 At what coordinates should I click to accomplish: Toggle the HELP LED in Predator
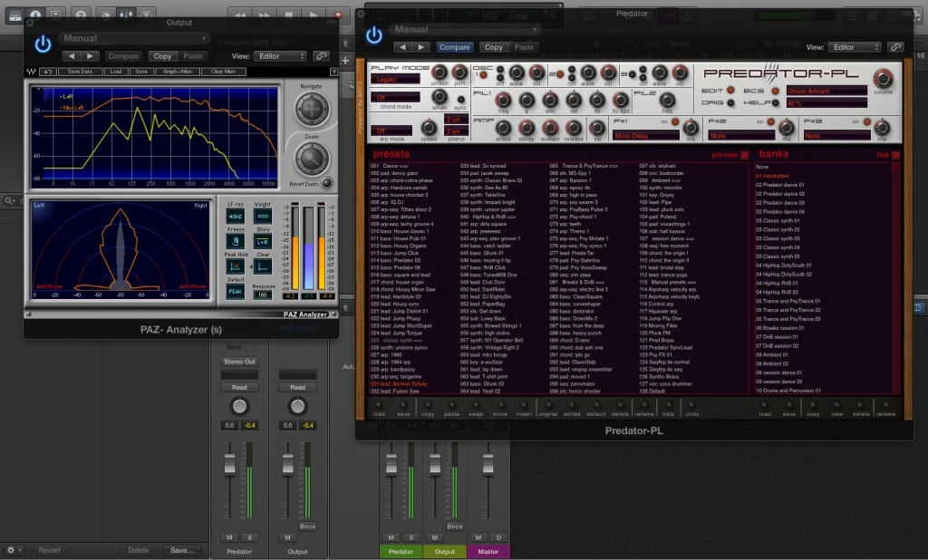coord(775,102)
